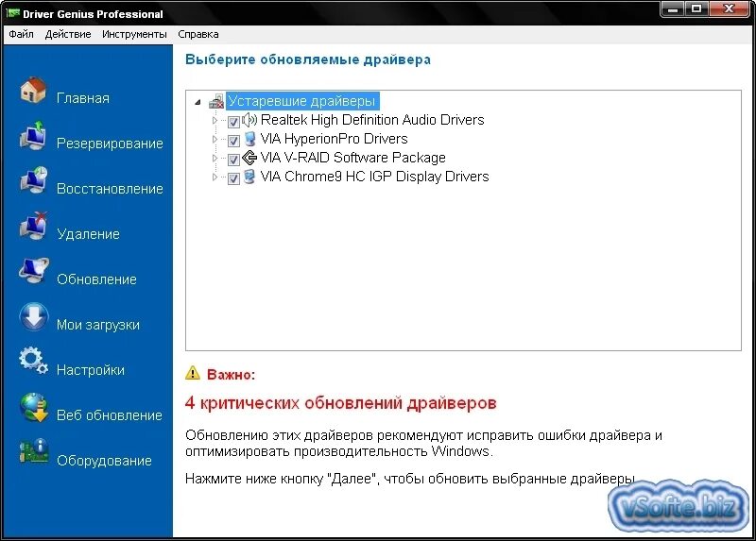Click the Настройки gears icon
Viewport: 756px width, 541px height.
tap(33, 361)
